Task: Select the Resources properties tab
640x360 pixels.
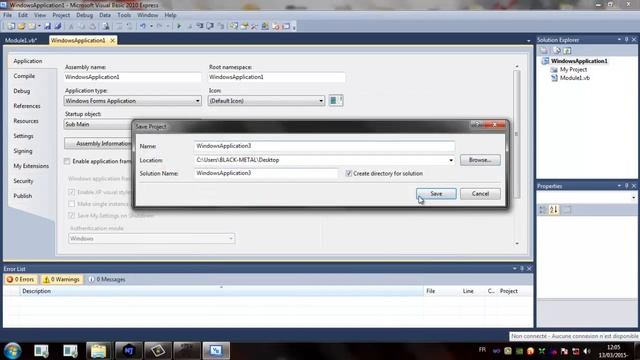Action: 26,121
